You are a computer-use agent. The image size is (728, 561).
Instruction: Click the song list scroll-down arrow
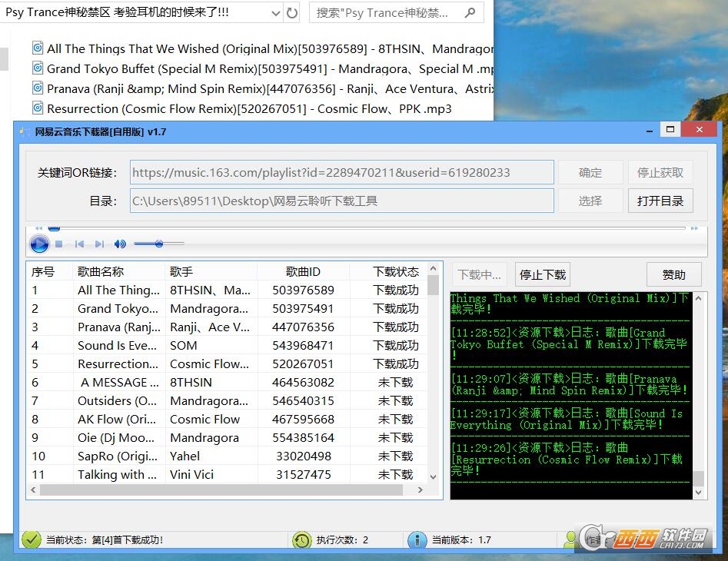tap(433, 476)
